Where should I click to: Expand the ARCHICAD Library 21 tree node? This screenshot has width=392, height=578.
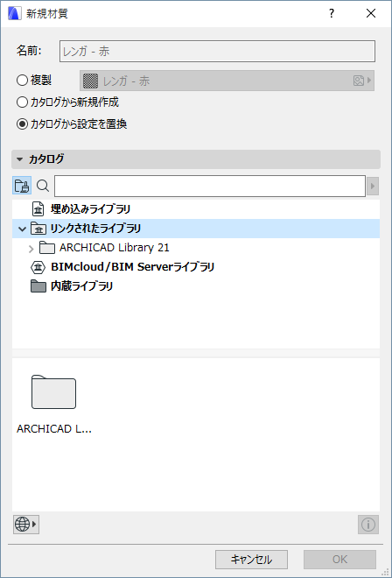[x=31, y=248]
